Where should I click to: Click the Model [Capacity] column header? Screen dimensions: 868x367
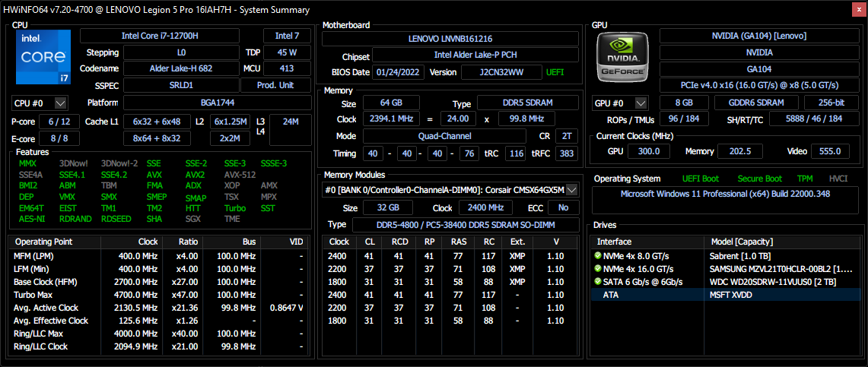tap(783, 242)
